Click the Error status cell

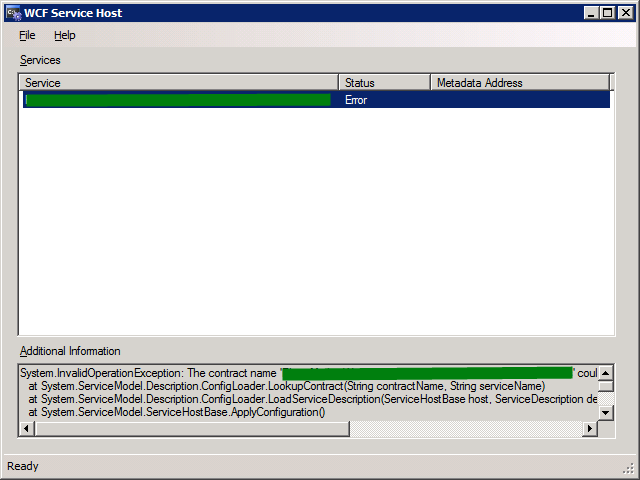click(x=356, y=100)
